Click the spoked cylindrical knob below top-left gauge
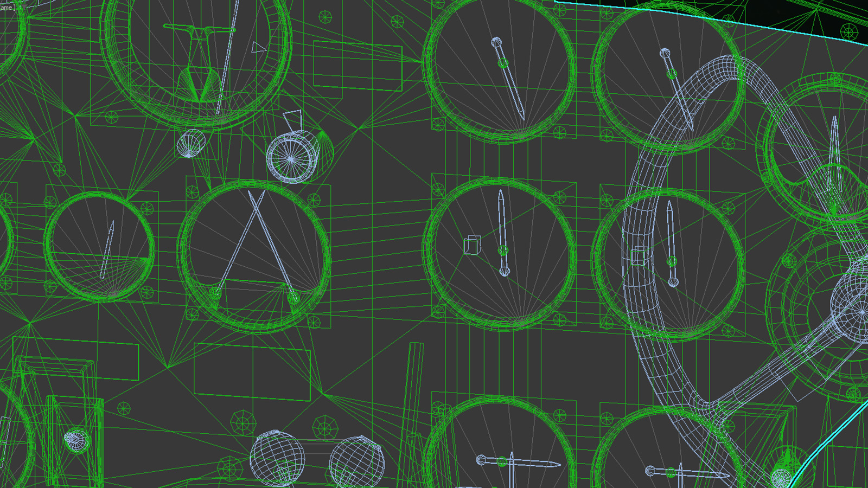The height and width of the screenshot is (488, 868). coord(292,157)
